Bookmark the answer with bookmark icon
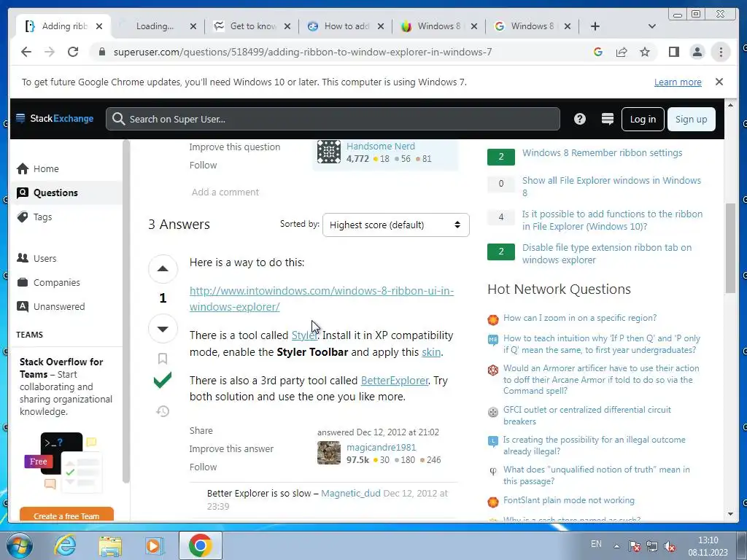The width and height of the screenshot is (747, 560). [x=163, y=359]
